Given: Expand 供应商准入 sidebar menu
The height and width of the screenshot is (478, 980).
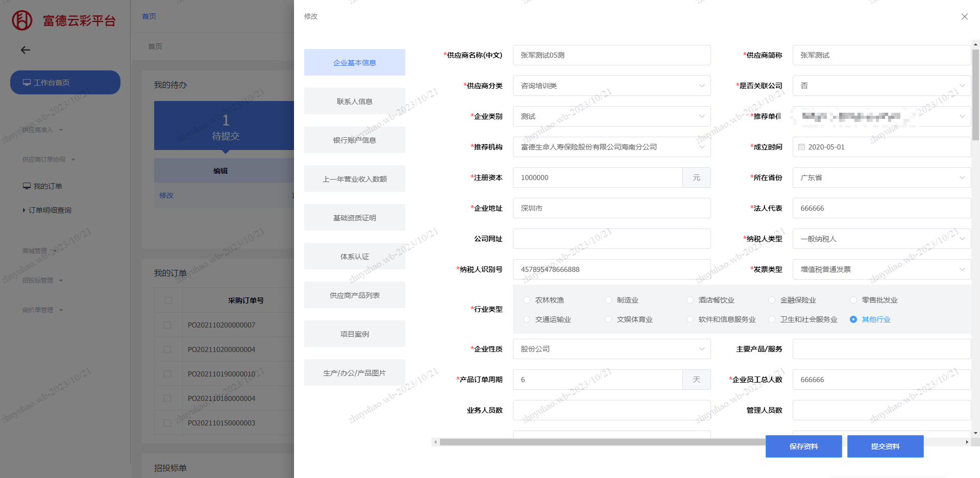Looking at the screenshot, I should (43, 130).
